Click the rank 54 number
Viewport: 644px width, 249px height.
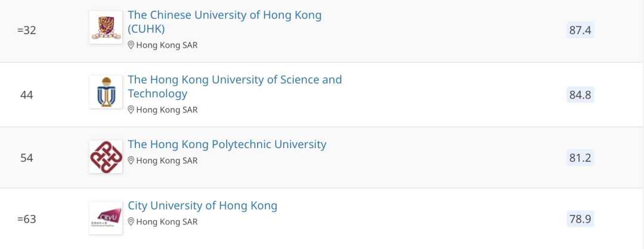pyautogui.click(x=27, y=158)
